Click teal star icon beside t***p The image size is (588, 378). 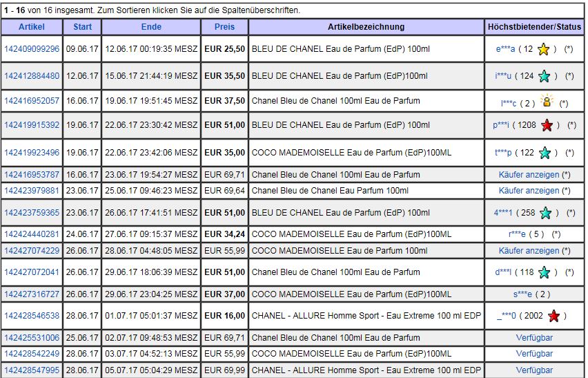coord(545,153)
